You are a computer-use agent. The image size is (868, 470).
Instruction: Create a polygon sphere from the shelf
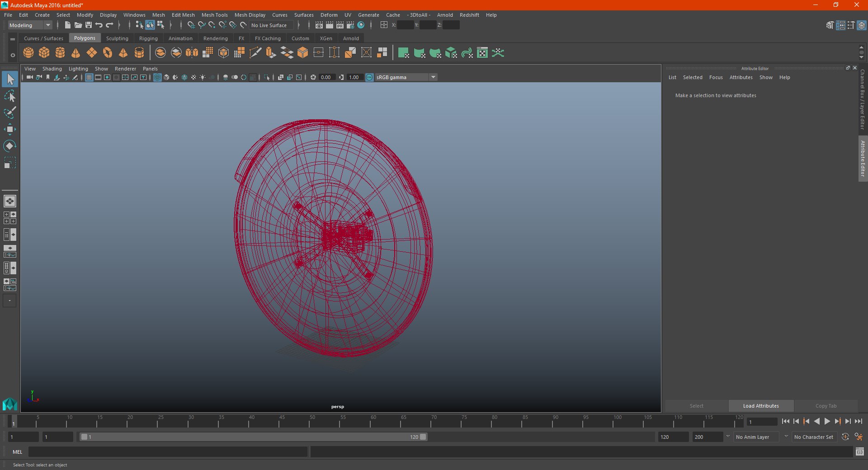(28, 53)
